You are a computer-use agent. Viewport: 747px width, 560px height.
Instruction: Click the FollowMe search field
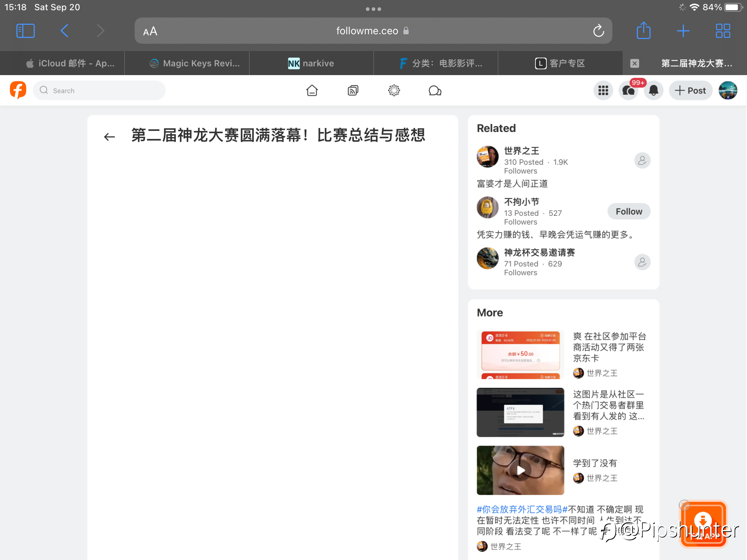[99, 90]
